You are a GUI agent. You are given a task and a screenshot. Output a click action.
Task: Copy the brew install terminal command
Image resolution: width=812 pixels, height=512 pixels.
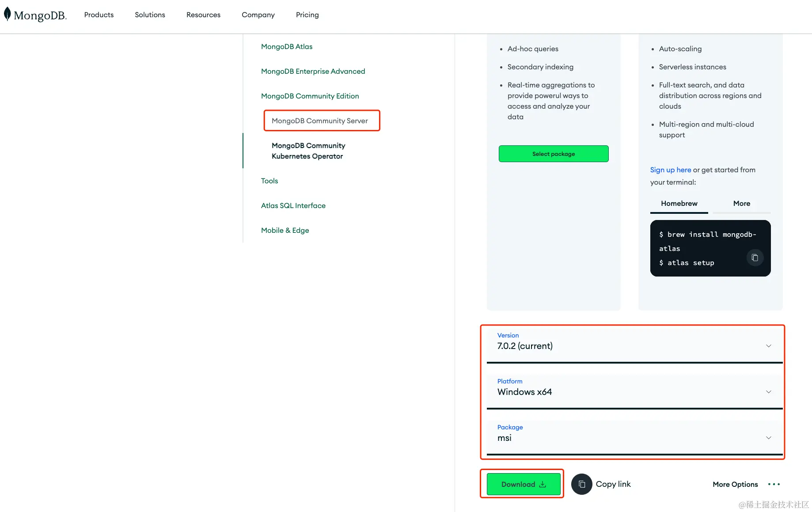pos(755,258)
